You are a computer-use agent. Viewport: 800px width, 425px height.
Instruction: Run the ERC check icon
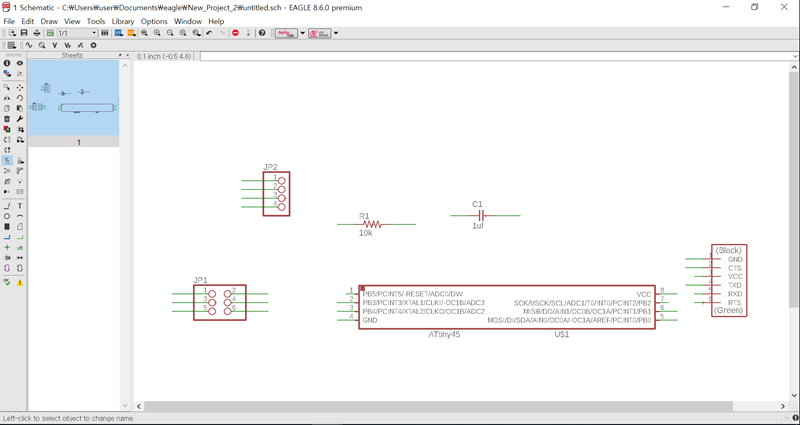[x=7, y=282]
